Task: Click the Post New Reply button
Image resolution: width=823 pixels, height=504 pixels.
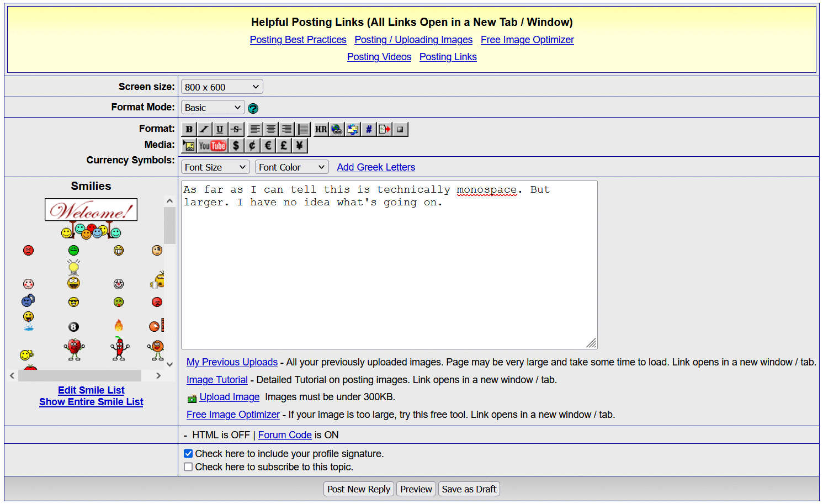Action: pyautogui.click(x=359, y=489)
